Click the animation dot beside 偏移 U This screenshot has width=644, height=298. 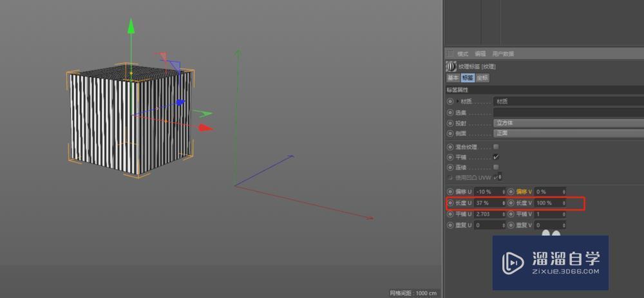450,192
